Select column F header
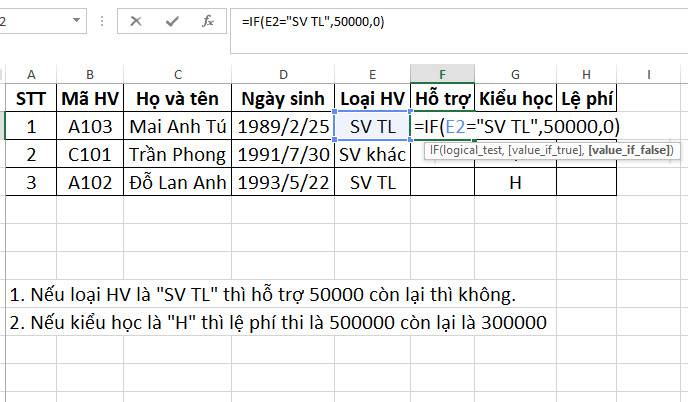 [442, 74]
